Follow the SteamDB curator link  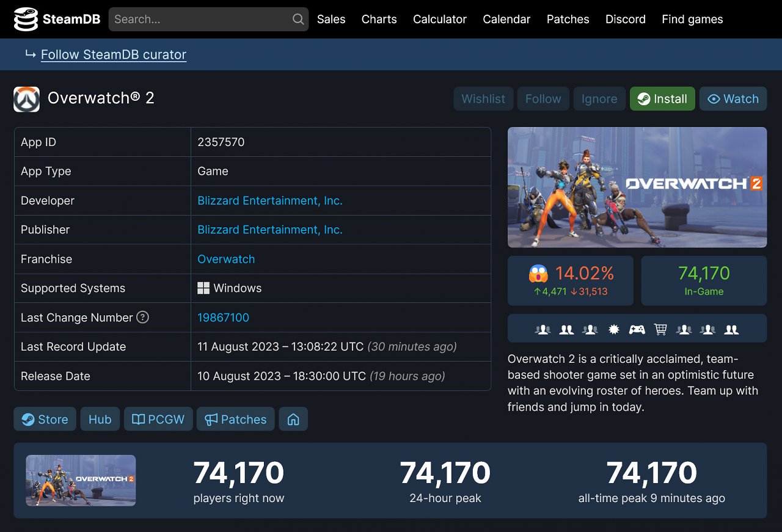tap(114, 54)
